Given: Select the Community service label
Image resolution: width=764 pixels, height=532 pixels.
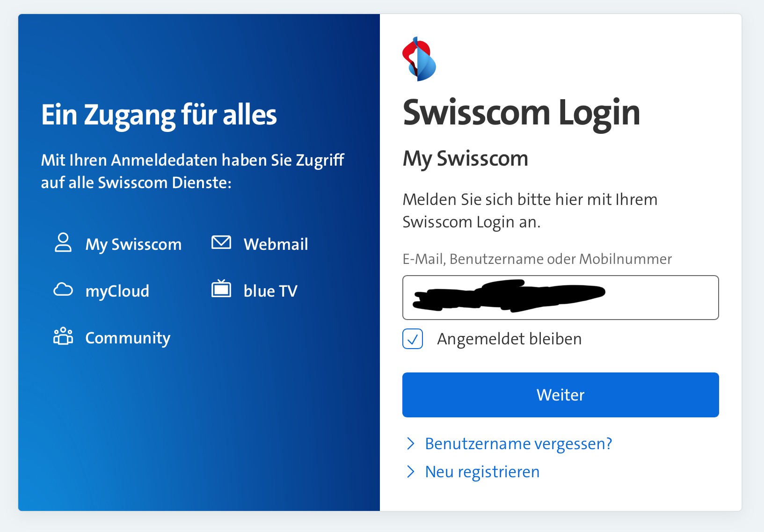Looking at the screenshot, I should click(128, 338).
